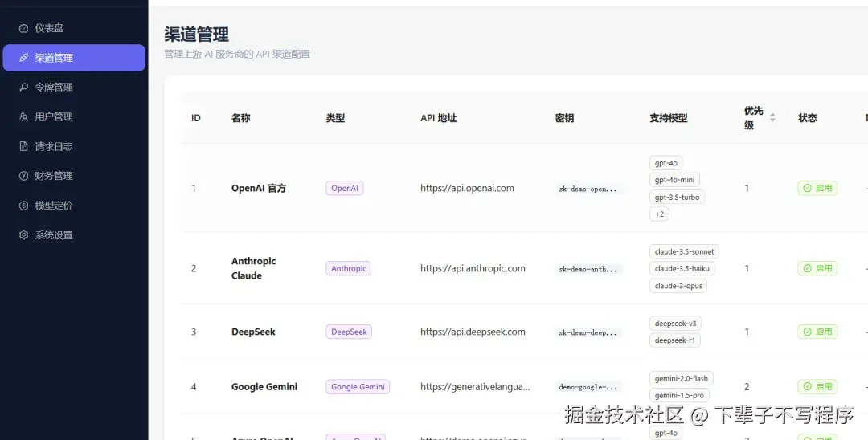Image resolution: width=868 pixels, height=440 pixels.
Task: Open 系统设置 page label
Action: pos(54,235)
